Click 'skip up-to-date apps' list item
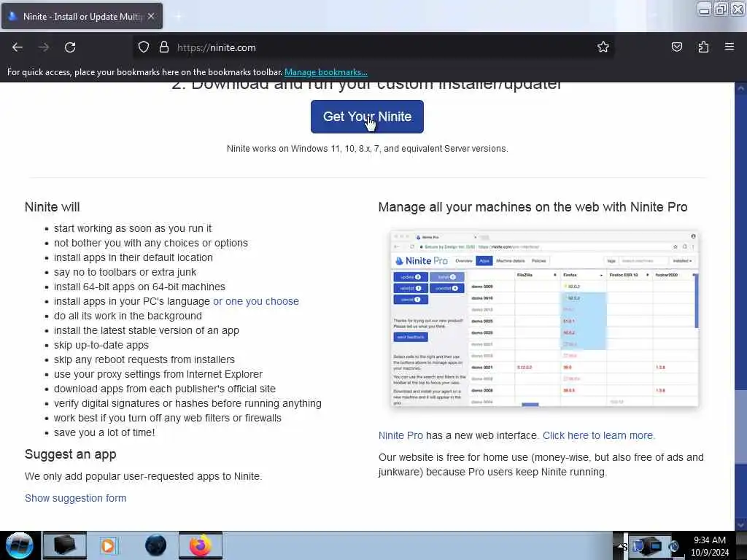Viewport: 747px width, 560px height. tap(101, 345)
